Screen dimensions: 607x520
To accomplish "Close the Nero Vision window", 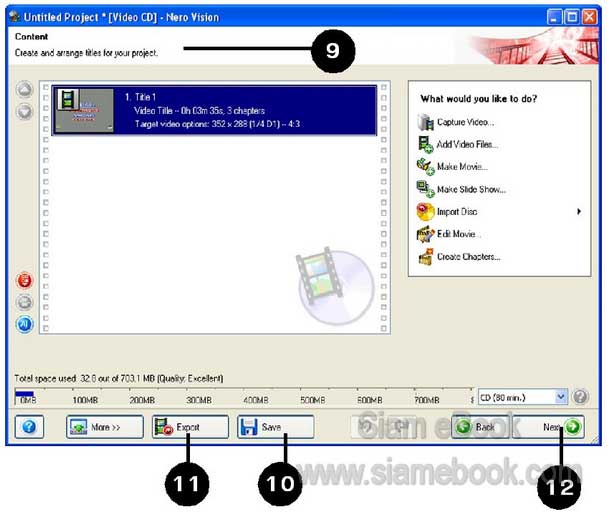I will coord(590,17).
